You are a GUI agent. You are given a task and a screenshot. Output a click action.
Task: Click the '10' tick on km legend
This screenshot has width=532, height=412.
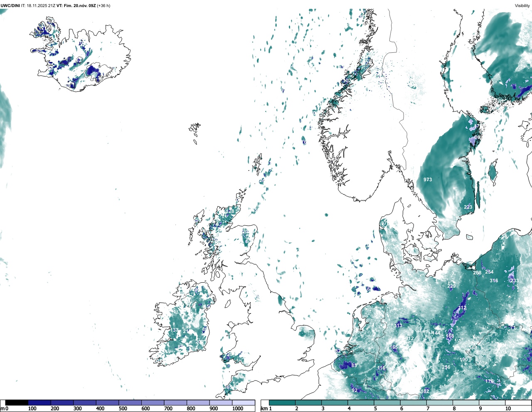pos(508,409)
